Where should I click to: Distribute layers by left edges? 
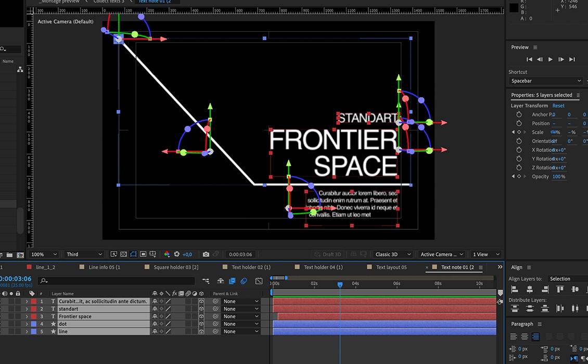point(560,308)
